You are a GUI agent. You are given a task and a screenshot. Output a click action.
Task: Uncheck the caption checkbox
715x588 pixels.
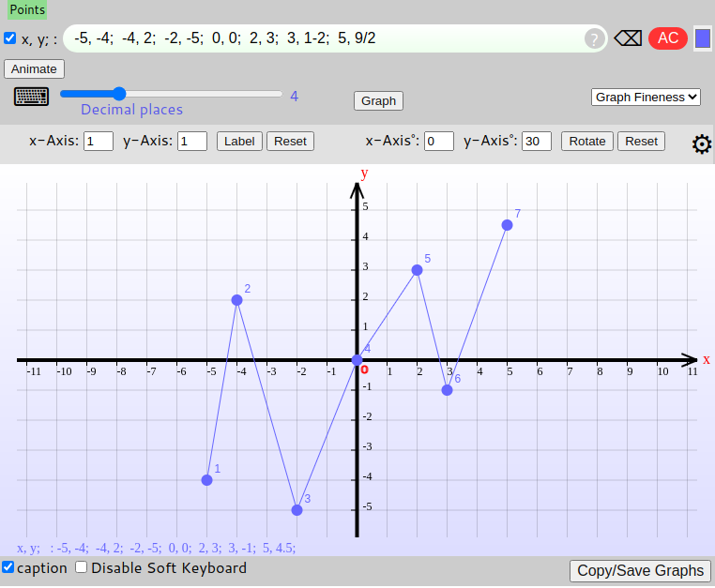pyautogui.click(x=8, y=567)
